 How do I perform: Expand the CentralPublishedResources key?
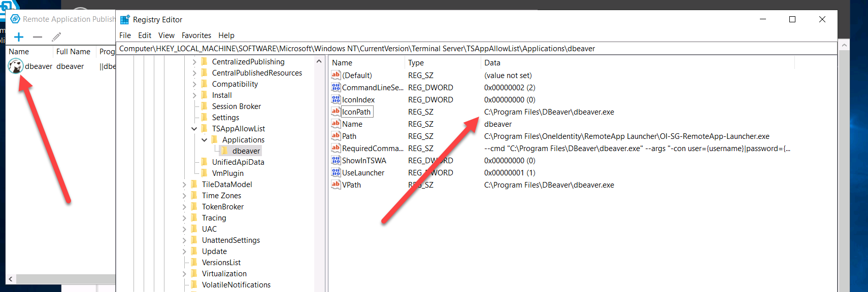click(194, 73)
